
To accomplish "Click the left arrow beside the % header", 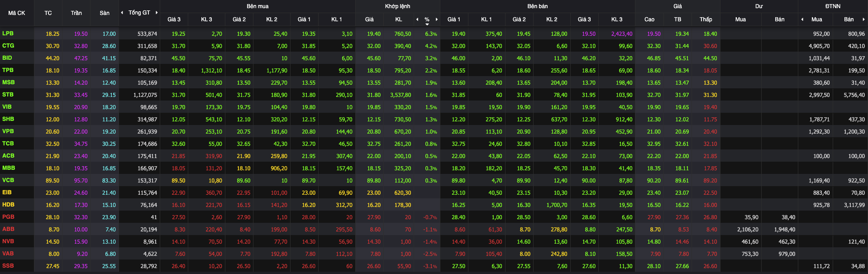I will tap(417, 19).
